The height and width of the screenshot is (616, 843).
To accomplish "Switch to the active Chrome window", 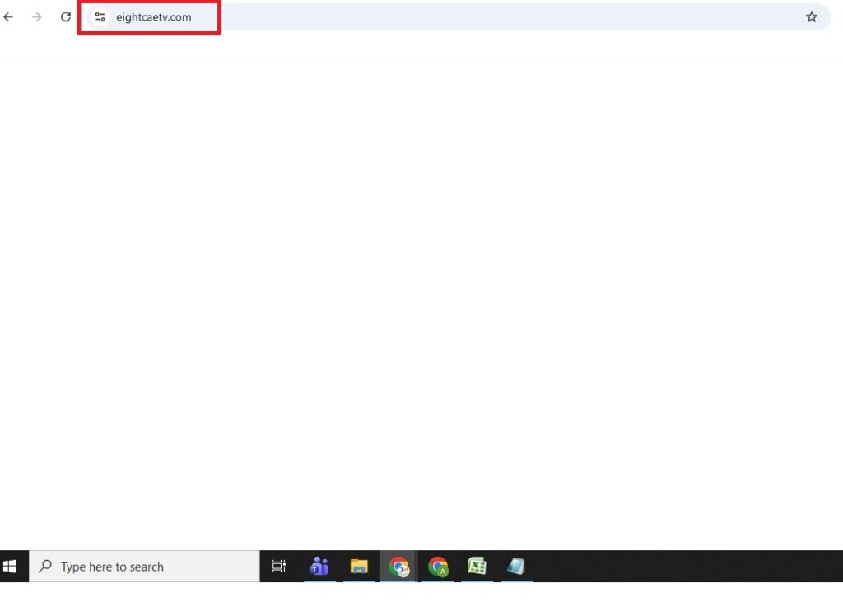I will [398, 567].
